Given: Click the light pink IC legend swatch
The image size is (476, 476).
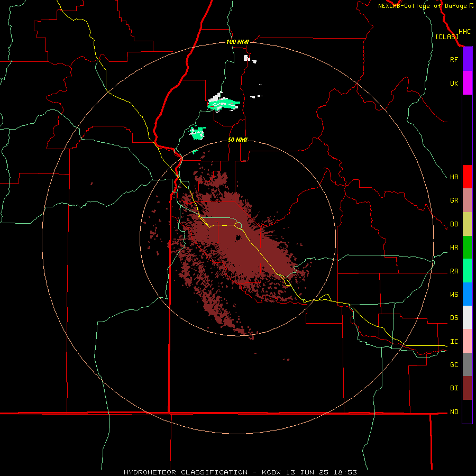Looking at the screenshot, I should (x=467, y=341).
